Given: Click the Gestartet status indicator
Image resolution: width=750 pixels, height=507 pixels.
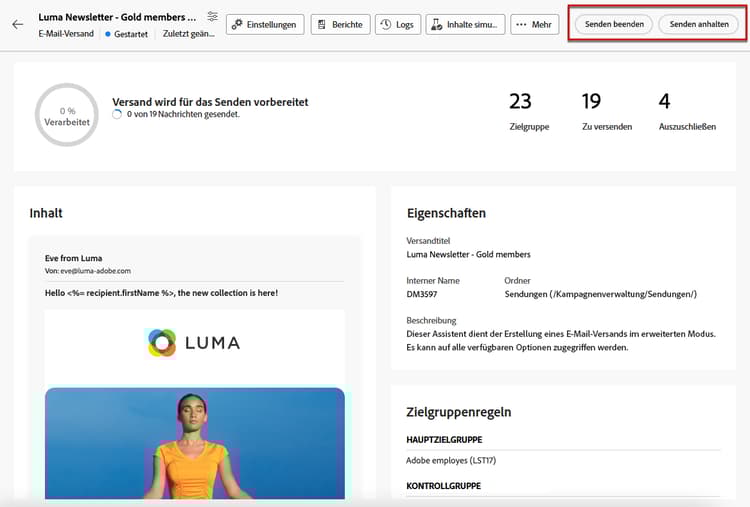Looking at the screenshot, I should 127,34.
